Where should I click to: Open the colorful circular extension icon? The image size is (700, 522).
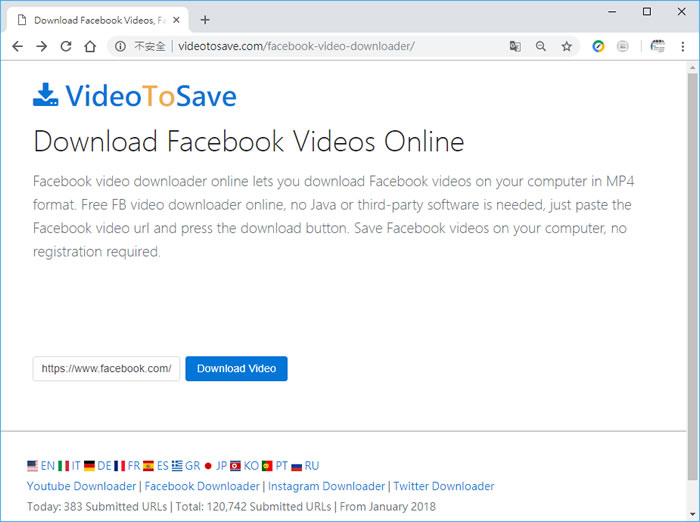(x=598, y=46)
